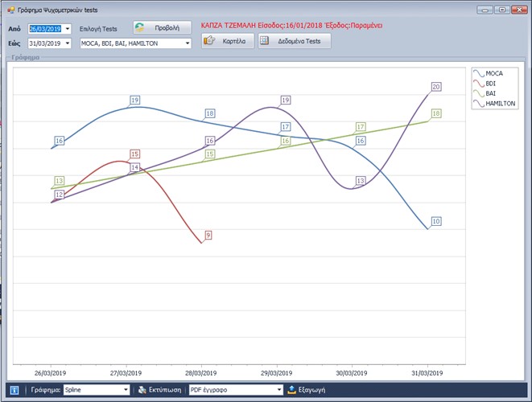Screen dimensions: 532x402
Task: Click the x-axis label 26/03/2019
Action: coord(50,374)
